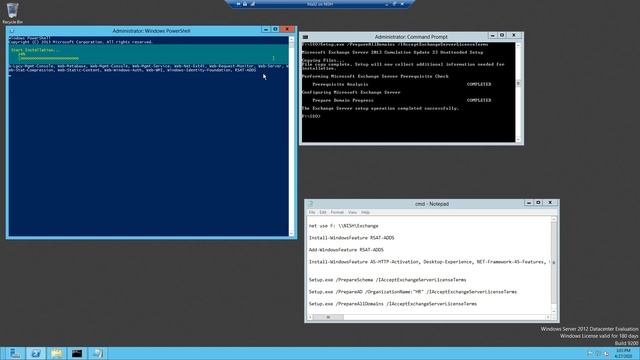Click the 'Install-WindowsFeature AS-HTTP-Activation' line in Notepad
The image size is (640, 360).
pos(429,262)
